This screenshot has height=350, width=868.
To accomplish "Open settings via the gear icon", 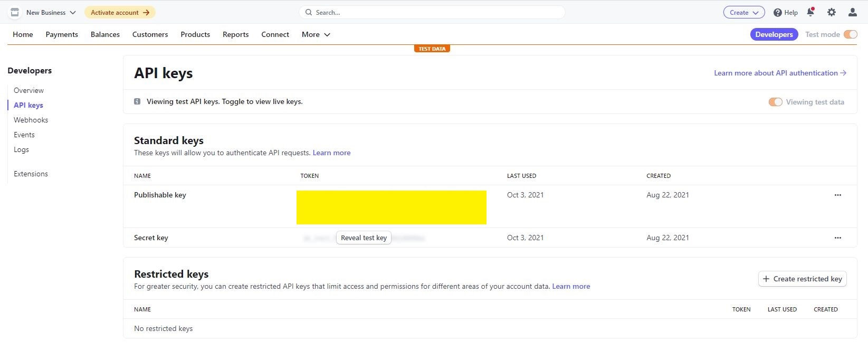I will [x=832, y=12].
